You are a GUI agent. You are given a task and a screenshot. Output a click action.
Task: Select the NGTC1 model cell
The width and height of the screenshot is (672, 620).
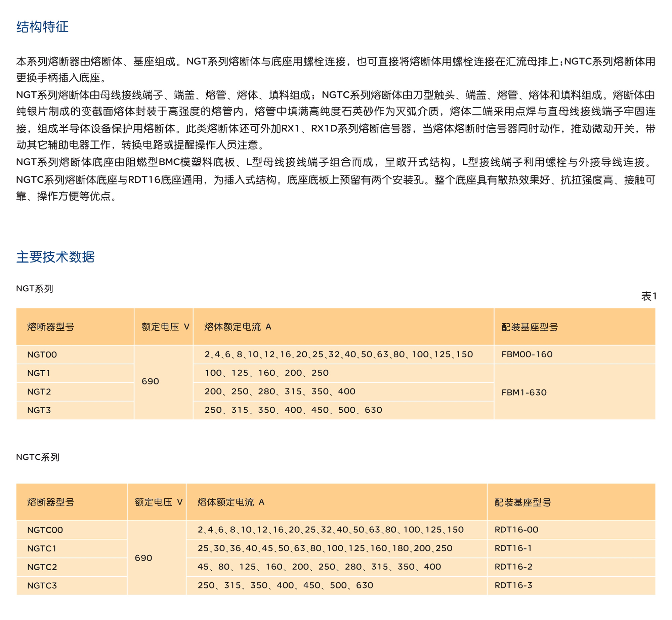(42, 548)
